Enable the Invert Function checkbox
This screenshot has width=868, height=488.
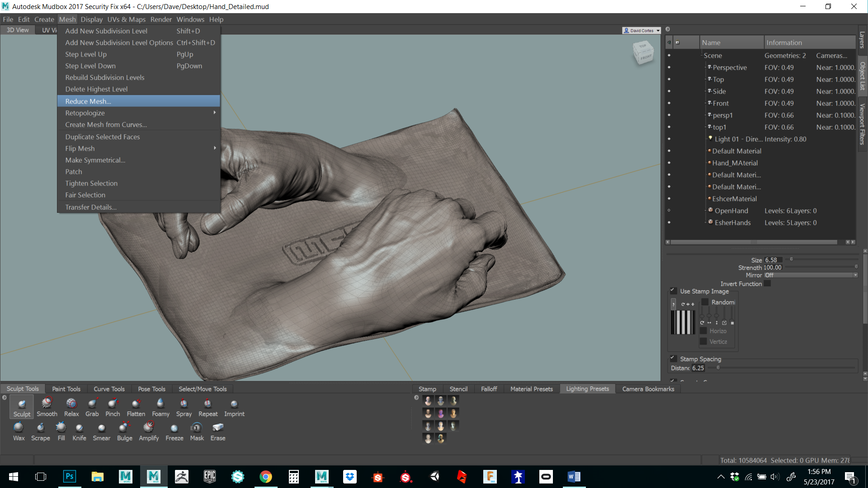[767, 284]
